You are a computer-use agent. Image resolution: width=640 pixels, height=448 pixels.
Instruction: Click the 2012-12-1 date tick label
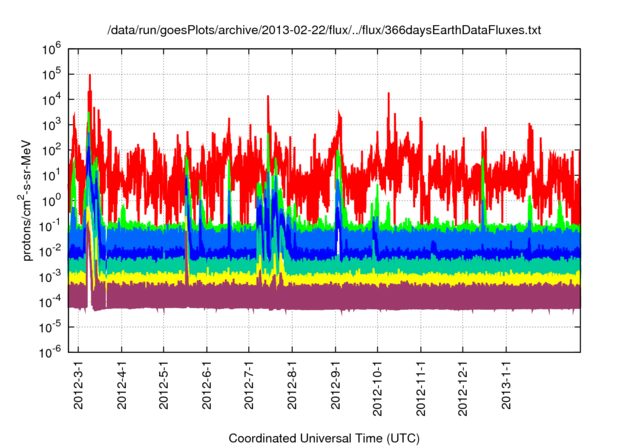pyautogui.click(x=463, y=386)
